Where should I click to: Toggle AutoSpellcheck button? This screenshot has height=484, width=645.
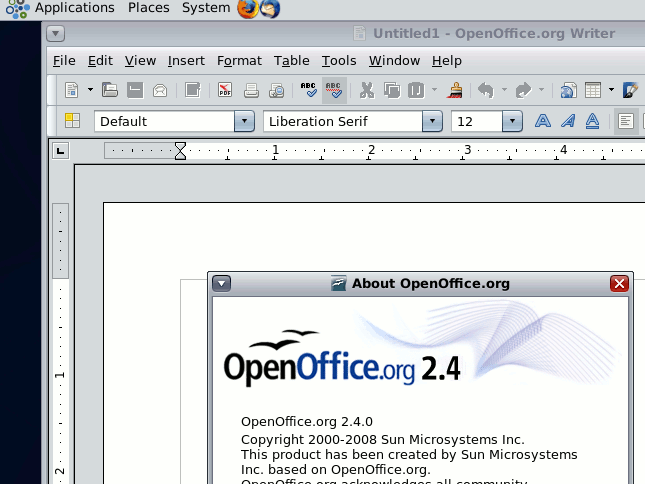[334, 90]
